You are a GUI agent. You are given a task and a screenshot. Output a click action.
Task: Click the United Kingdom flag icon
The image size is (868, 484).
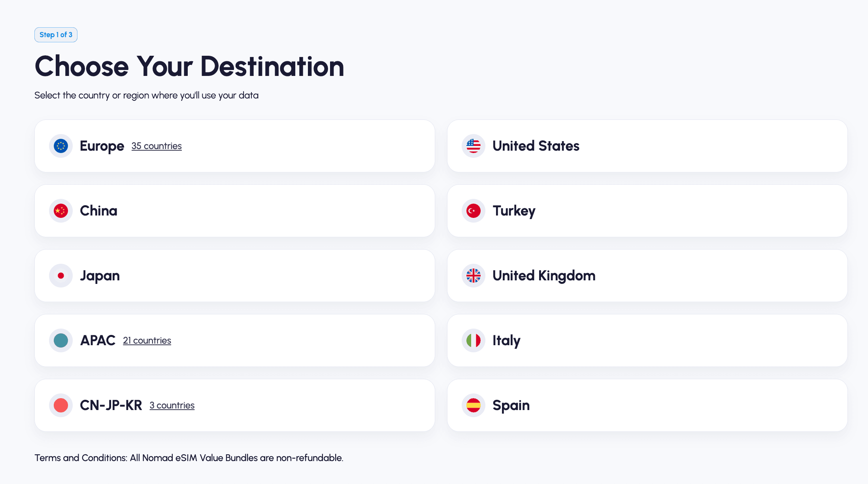(474, 276)
